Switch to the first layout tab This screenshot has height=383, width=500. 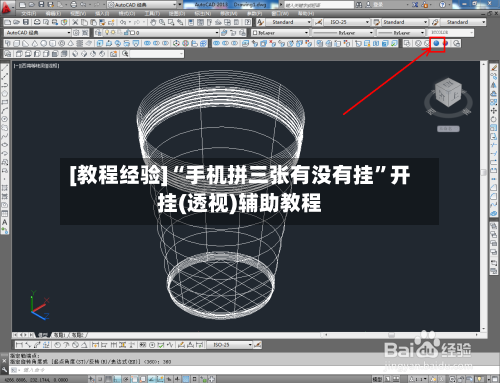(x=60, y=335)
